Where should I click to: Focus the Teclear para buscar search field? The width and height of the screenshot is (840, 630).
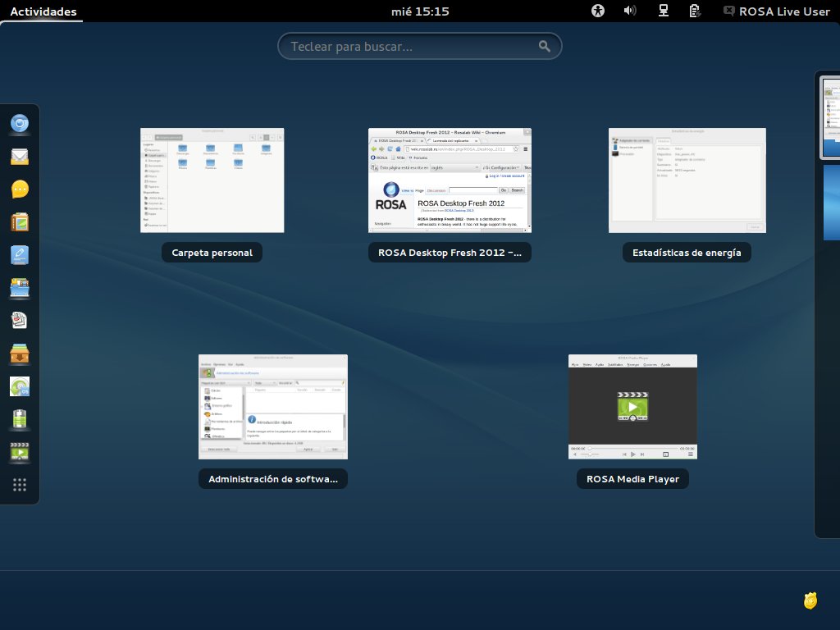(419, 47)
